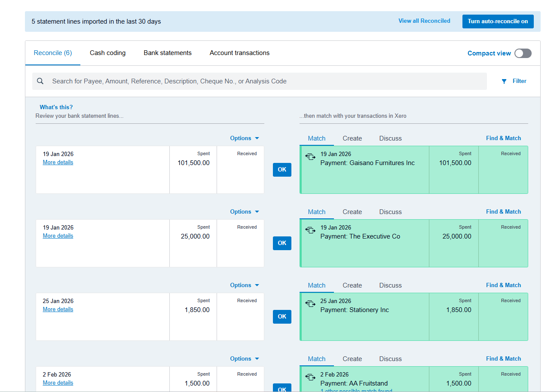Select Match tab for The Executive Co row

[317, 212]
